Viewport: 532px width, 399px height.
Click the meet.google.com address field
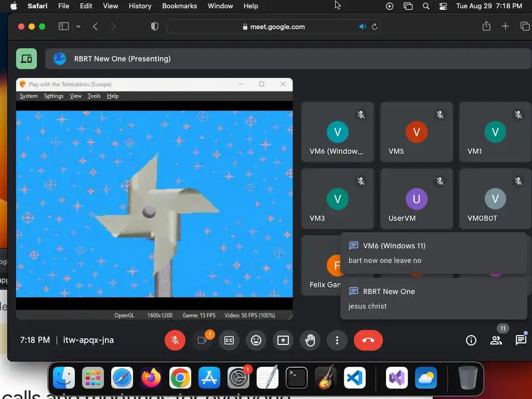tap(273, 26)
